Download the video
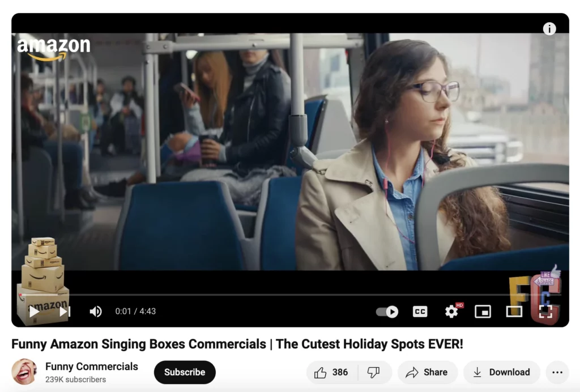This screenshot has width=580, height=392. 502,372
